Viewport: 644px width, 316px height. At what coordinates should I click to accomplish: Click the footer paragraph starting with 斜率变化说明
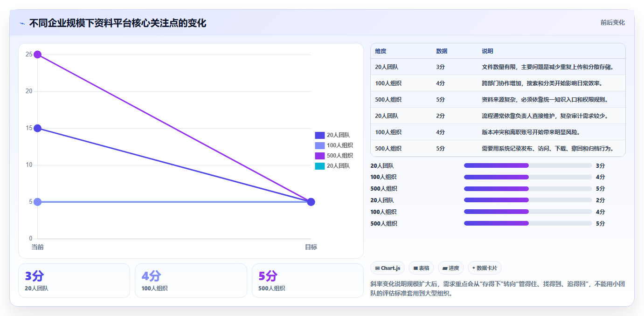click(498, 289)
